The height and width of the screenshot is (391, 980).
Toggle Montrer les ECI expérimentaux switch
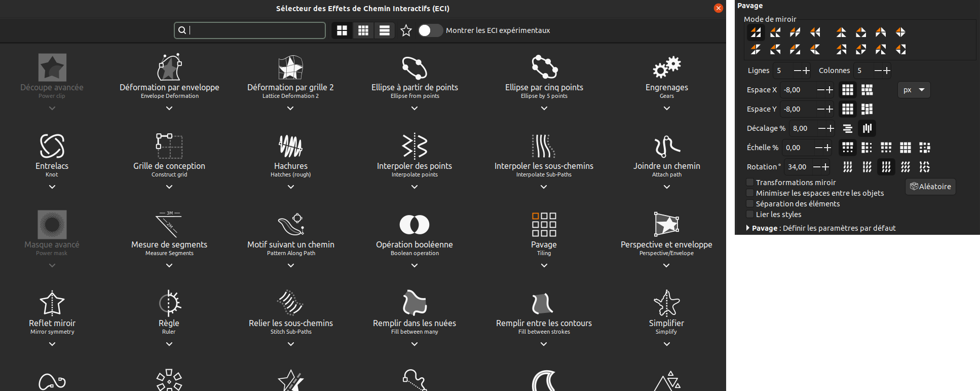click(x=430, y=30)
